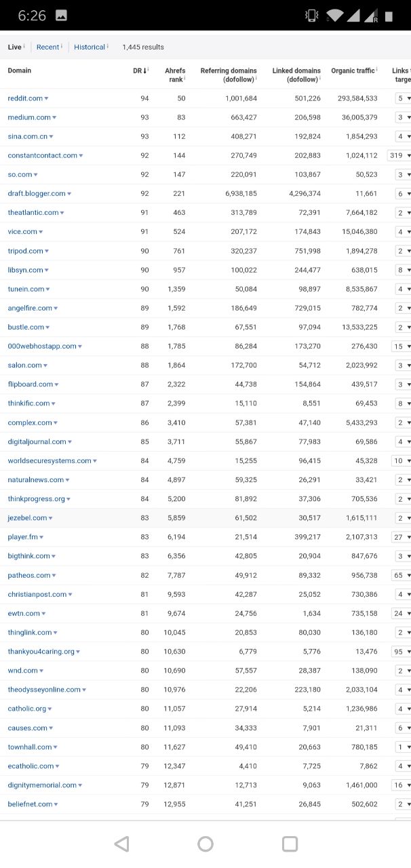Open the theatlantic.com domain link
The image size is (411, 868).
(33, 212)
